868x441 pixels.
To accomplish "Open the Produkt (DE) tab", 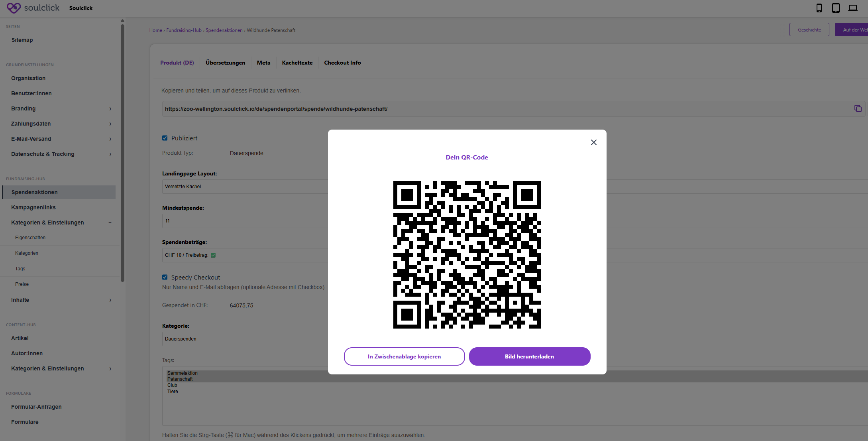I will (177, 63).
